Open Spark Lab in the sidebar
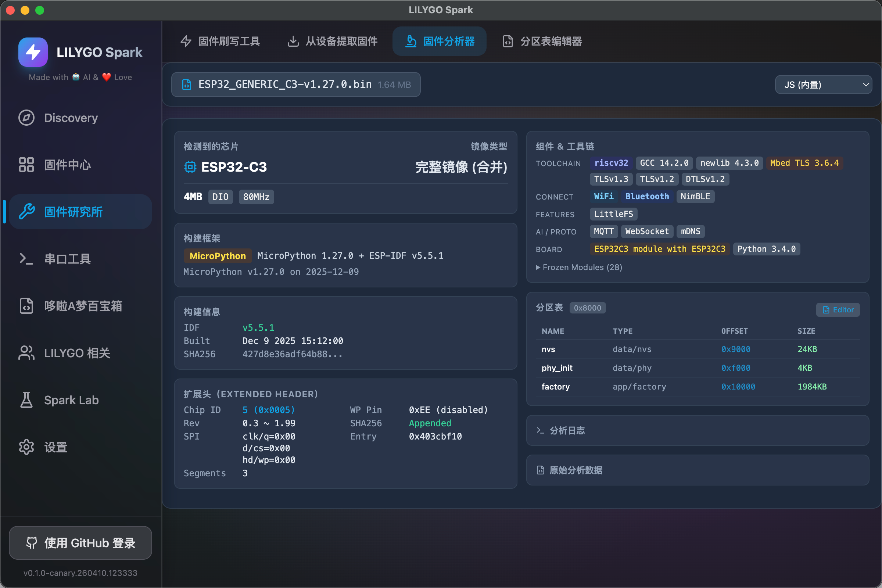The height and width of the screenshot is (588, 882). click(x=80, y=400)
